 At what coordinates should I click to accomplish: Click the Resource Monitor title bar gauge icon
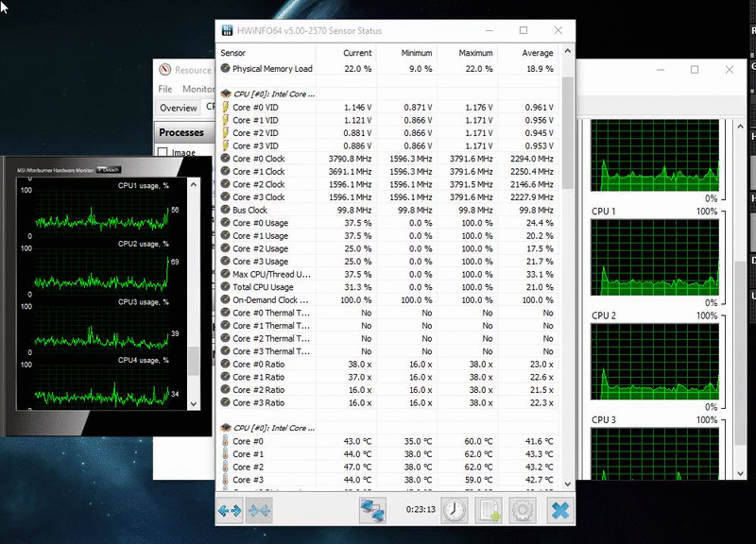(164, 69)
